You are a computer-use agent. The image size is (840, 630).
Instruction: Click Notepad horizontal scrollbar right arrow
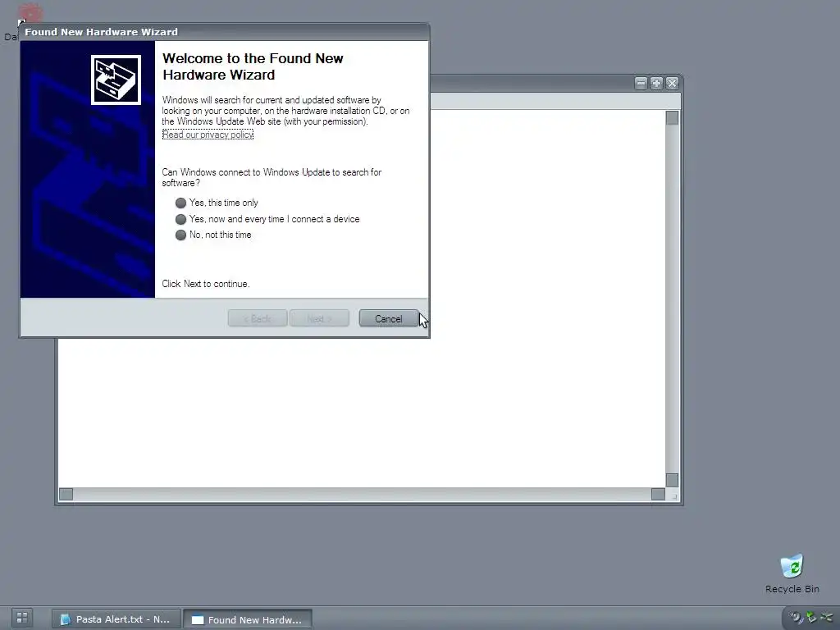point(658,494)
